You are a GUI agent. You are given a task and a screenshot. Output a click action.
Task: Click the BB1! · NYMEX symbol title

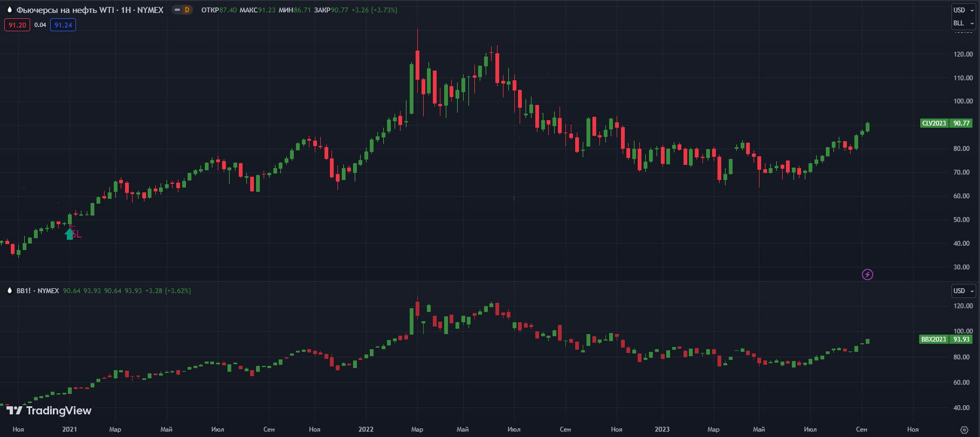coord(38,290)
